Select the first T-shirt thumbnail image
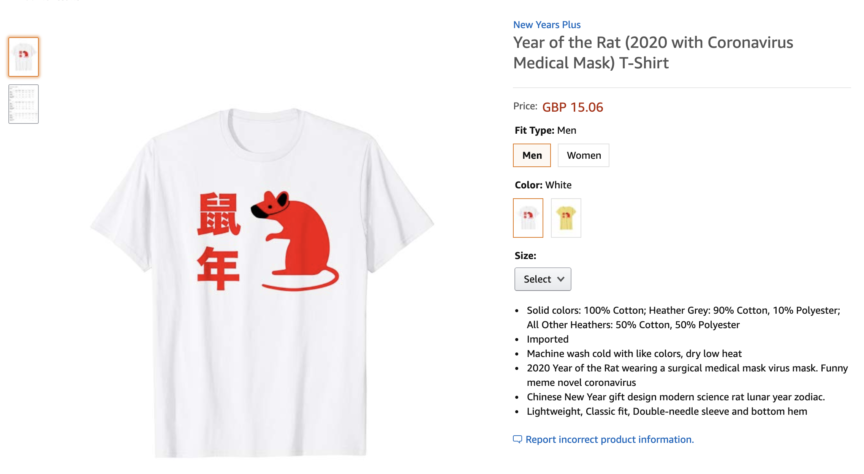The image size is (864, 474). [24, 57]
